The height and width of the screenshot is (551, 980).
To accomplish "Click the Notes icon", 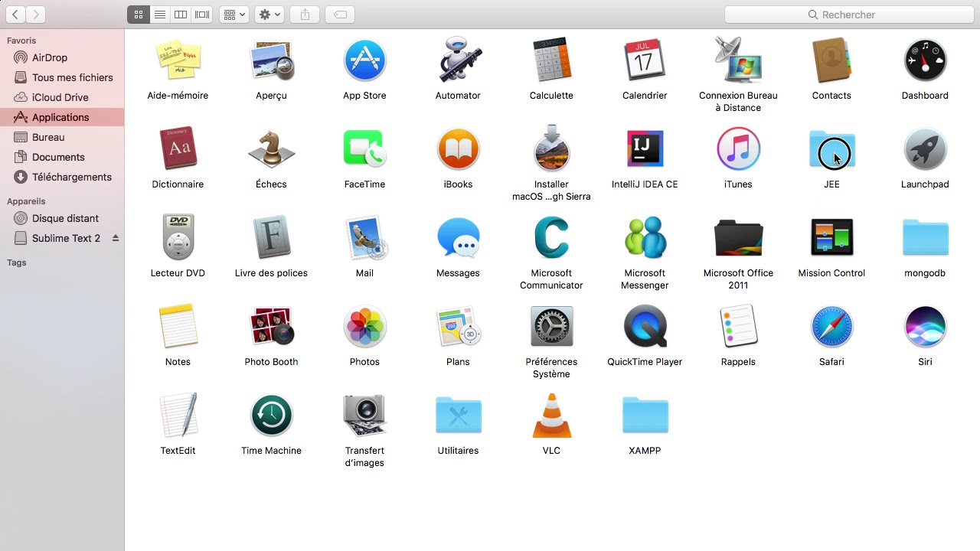I will [178, 327].
